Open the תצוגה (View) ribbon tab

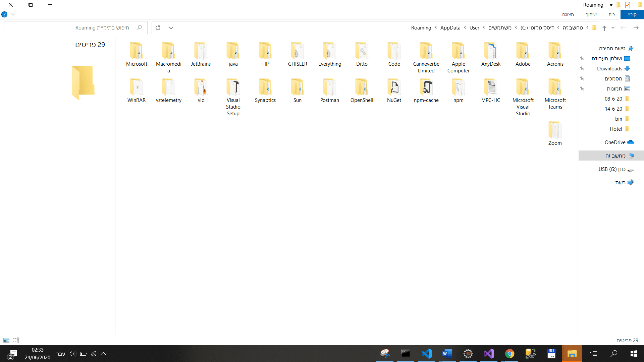point(568,14)
